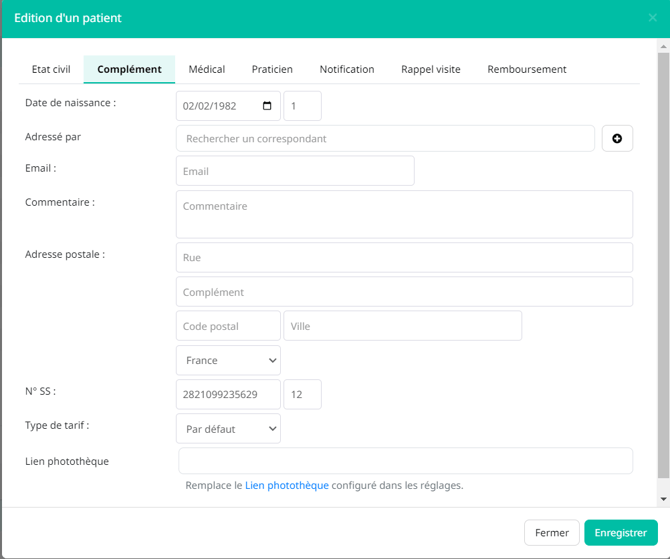
Task: Expand the France country dropdown
Action: [228, 360]
